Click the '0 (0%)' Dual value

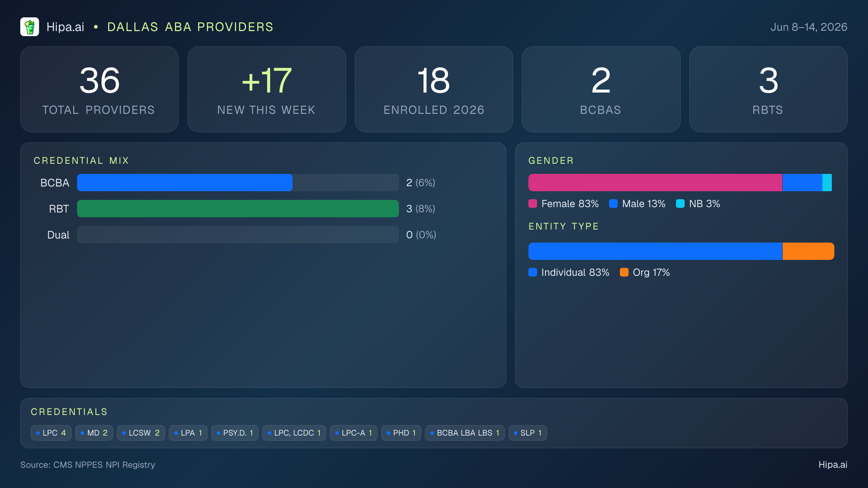(421, 235)
